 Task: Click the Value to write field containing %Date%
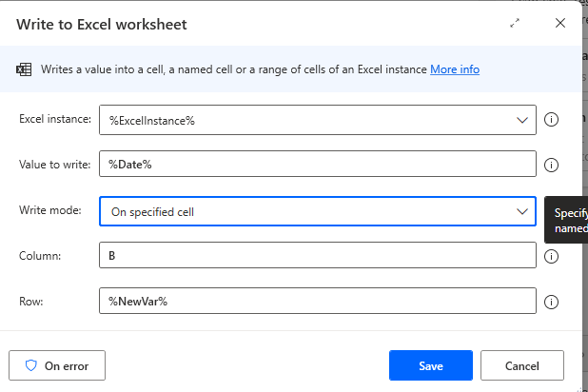[317, 165]
